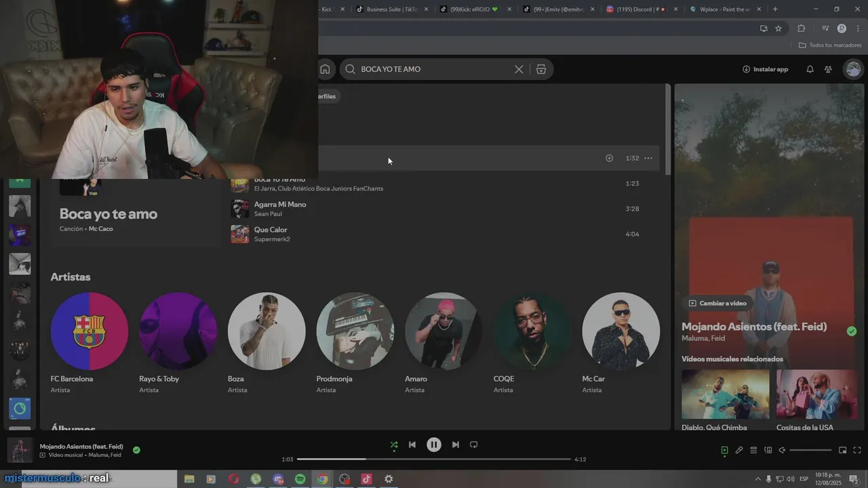Toggle the Now Playing view icon
868x488 pixels.
[x=724, y=450]
